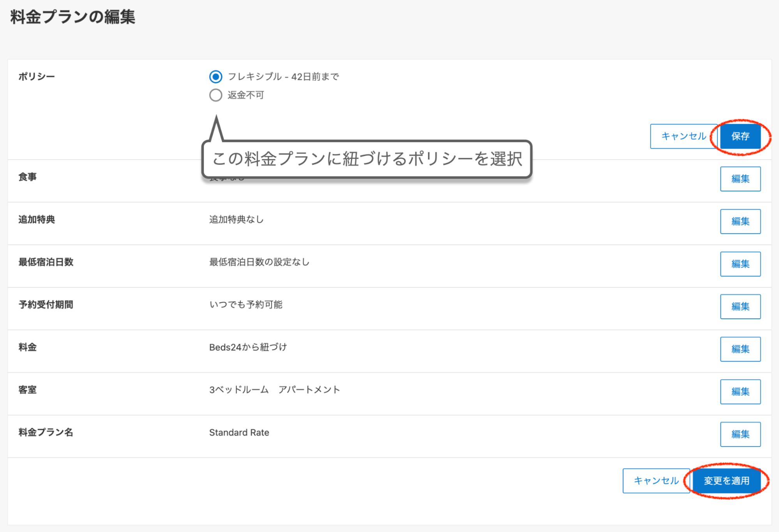The width and height of the screenshot is (779, 532).
Task: Click bottom キャンセル button to discard changes
Action: point(656,481)
